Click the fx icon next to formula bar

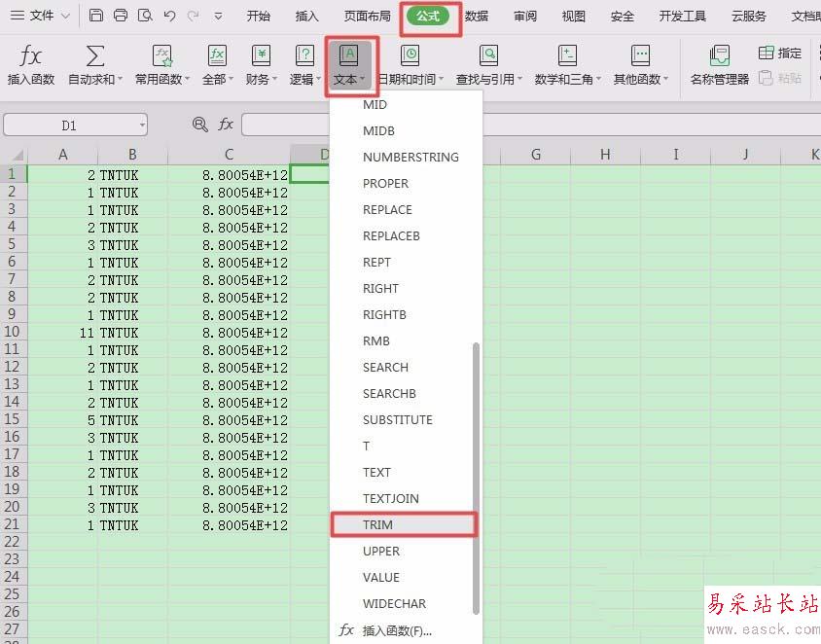[226, 125]
